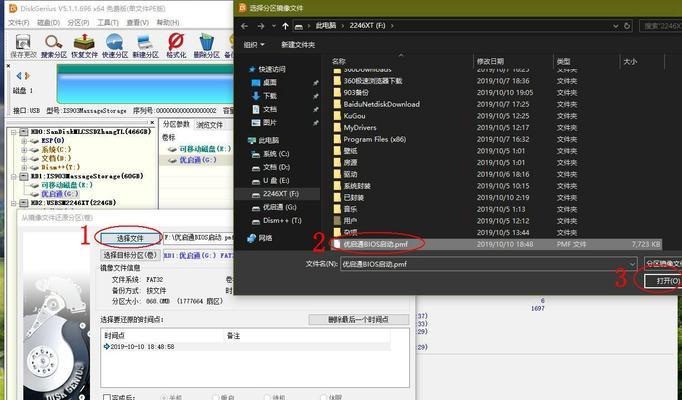Click the 选择文件 button
Image resolution: width=682 pixels, height=400 pixels.
(x=130, y=239)
